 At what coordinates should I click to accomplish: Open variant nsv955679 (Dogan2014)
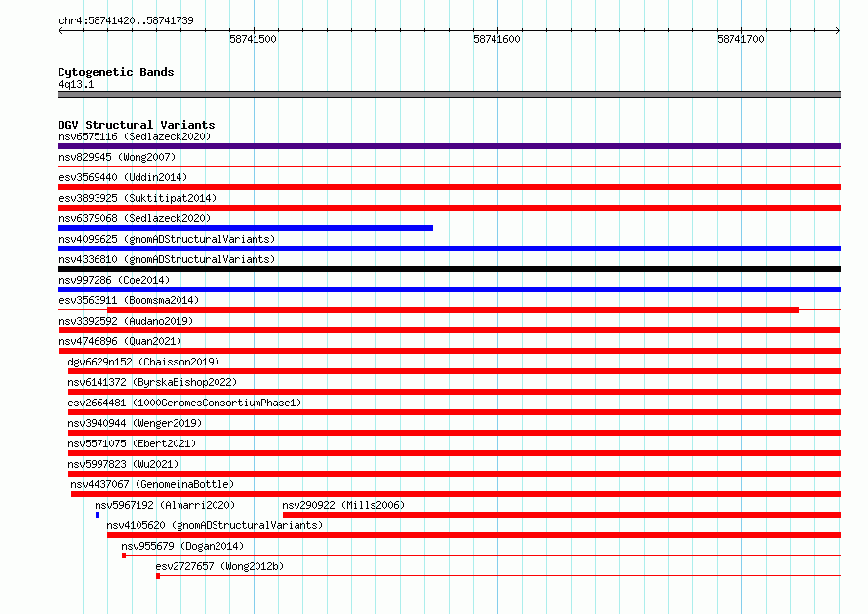182,546
